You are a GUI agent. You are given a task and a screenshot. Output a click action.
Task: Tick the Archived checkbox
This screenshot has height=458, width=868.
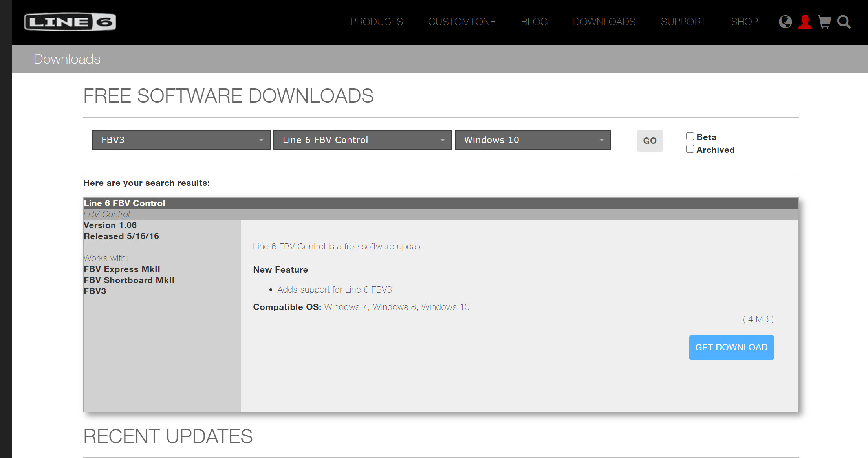[x=690, y=149]
